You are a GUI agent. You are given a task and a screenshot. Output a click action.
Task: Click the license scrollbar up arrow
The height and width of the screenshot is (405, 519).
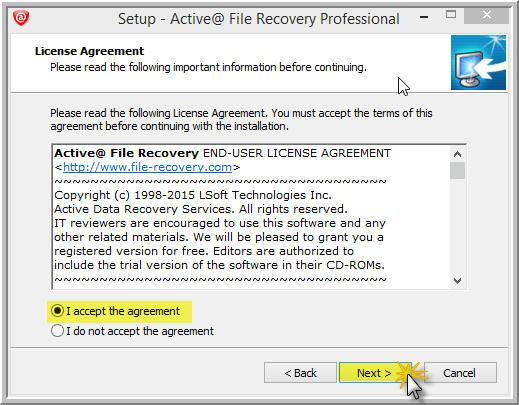tap(457, 154)
